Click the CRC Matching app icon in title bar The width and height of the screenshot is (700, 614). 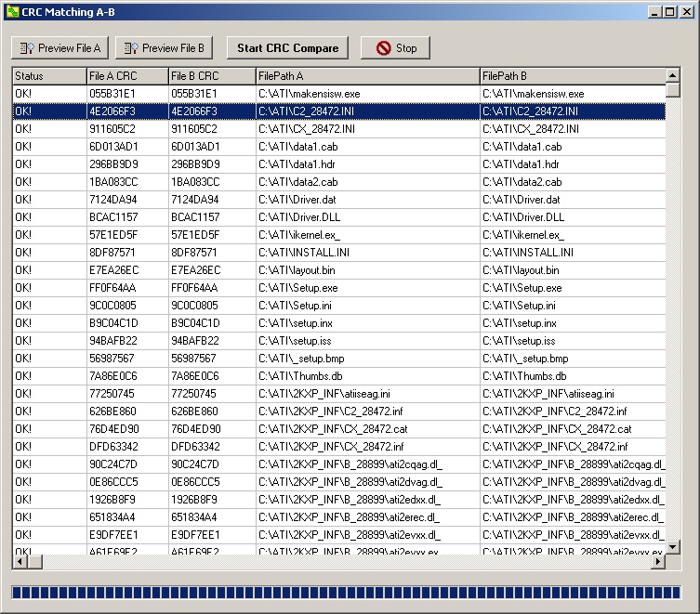click(x=13, y=12)
